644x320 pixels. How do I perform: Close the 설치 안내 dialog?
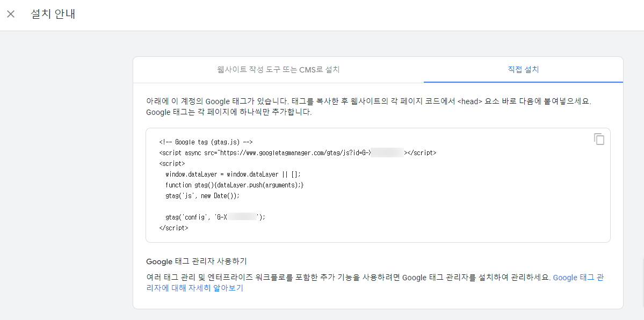[11, 14]
